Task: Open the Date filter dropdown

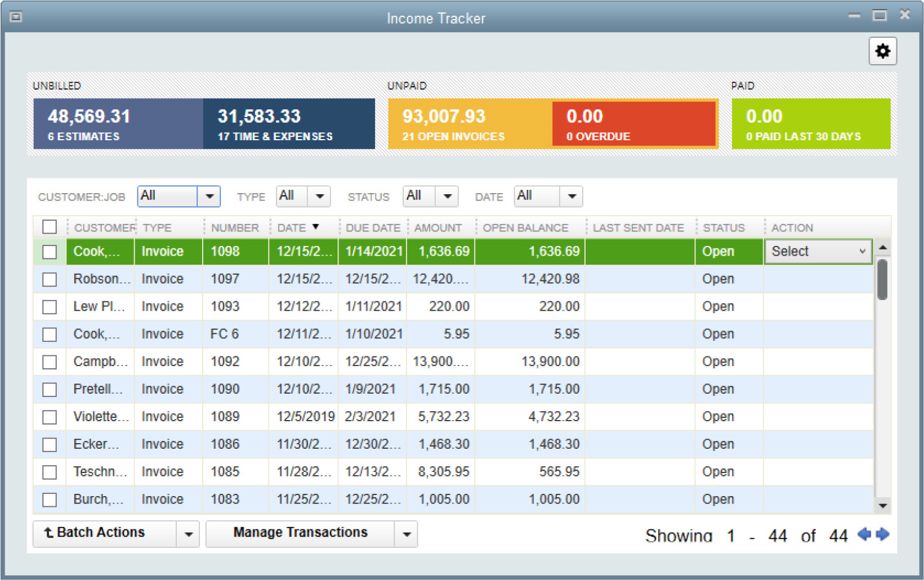Action: pyautogui.click(x=572, y=197)
